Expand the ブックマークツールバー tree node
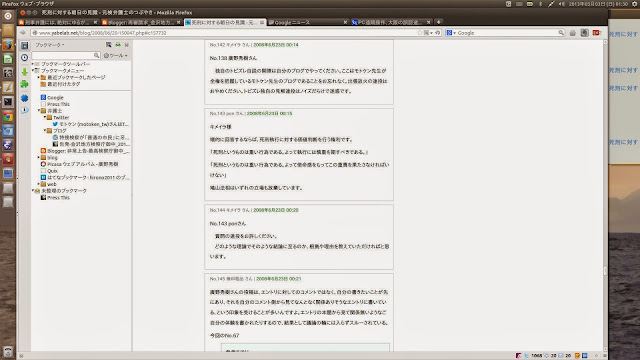The image size is (640, 360). click(x=33, y=64)
